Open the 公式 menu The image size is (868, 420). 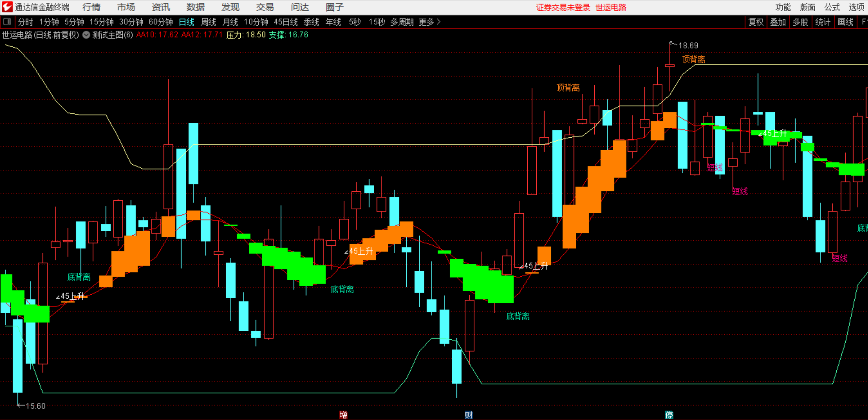click(x=832, y=7)
